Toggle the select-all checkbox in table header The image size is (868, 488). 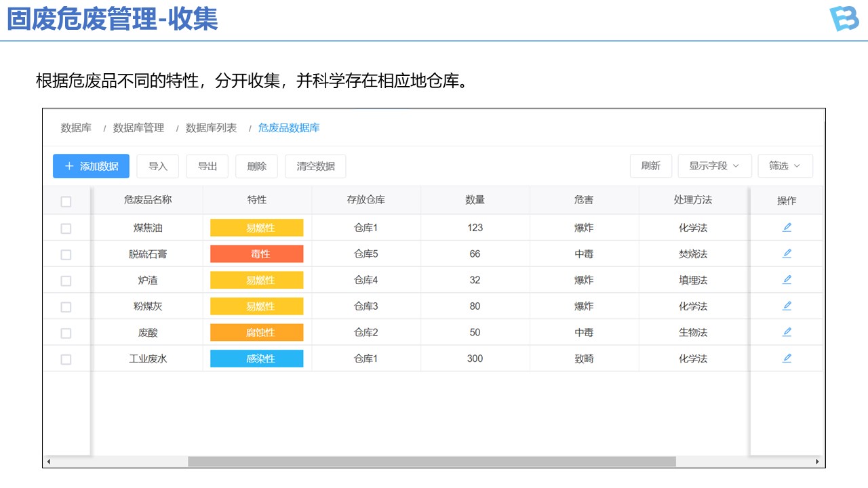[66, 201]
